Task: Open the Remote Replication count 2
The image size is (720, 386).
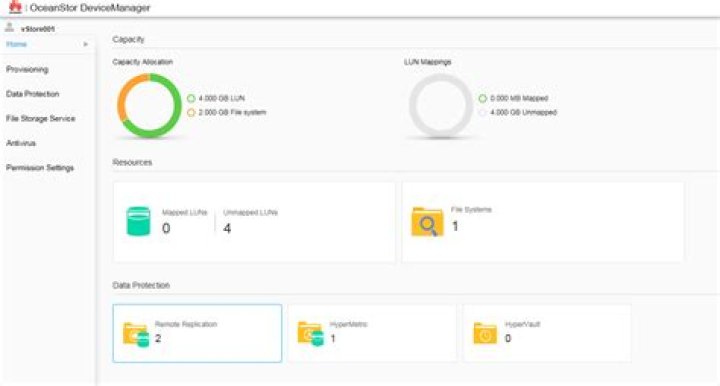Action: coord(158,339)
